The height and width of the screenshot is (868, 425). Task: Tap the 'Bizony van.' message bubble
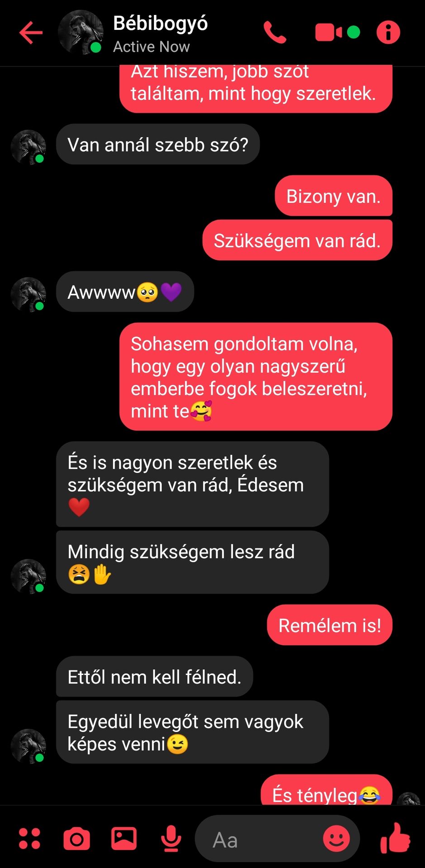(334, 196)
